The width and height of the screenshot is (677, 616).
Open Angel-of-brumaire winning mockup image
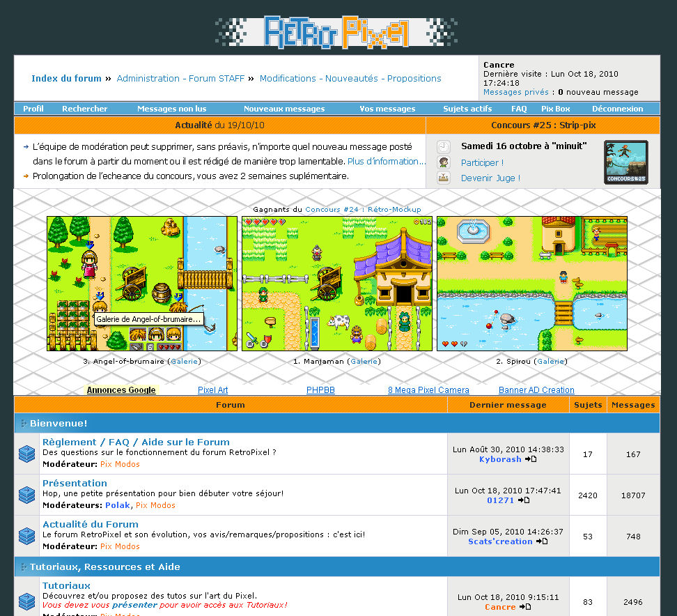142,284
